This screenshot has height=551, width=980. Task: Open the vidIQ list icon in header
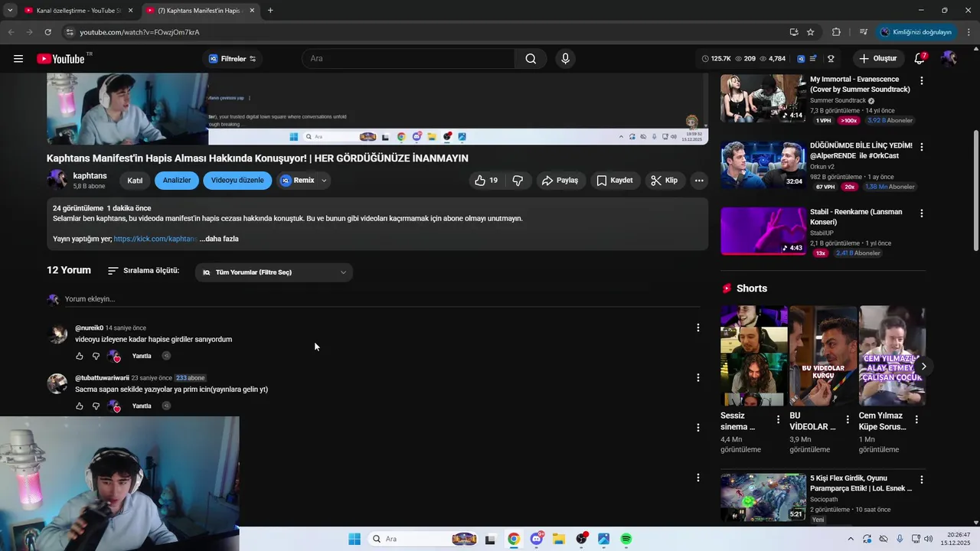(813, 59)
